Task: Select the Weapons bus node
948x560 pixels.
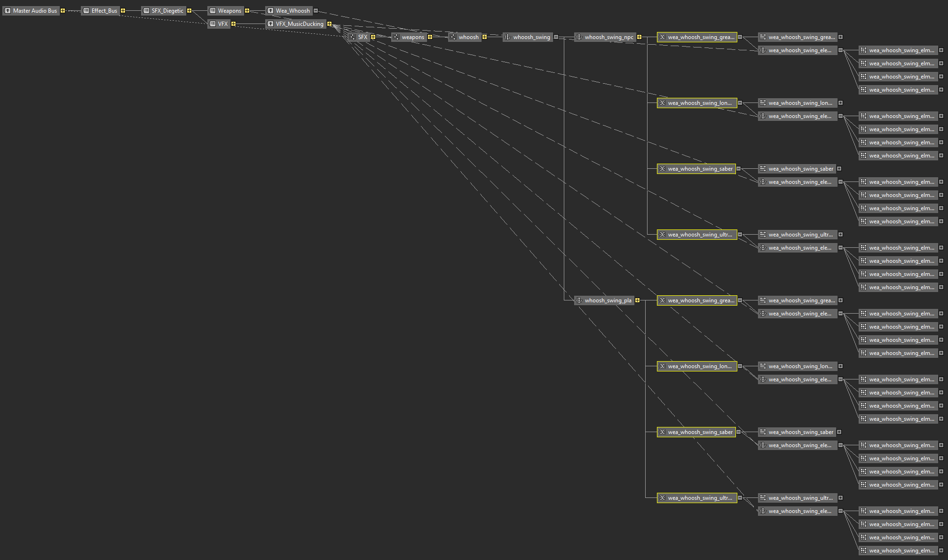Action: (229, 11)
